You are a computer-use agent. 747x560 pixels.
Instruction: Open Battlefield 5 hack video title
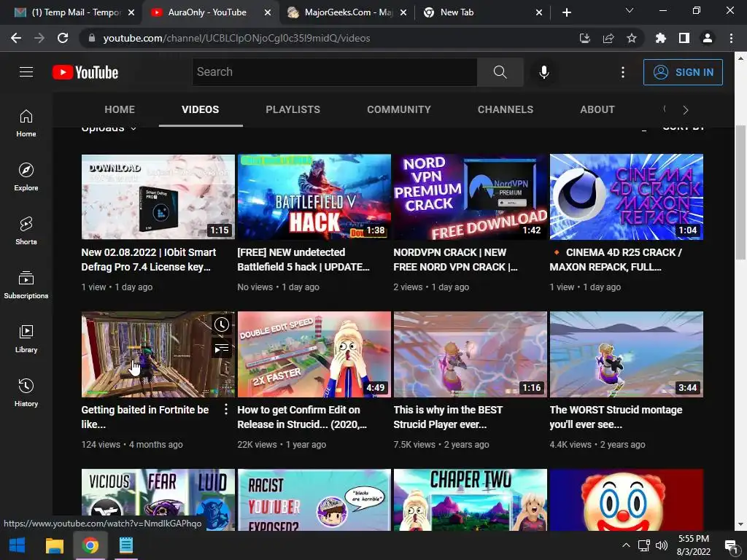tap(303, 260)
